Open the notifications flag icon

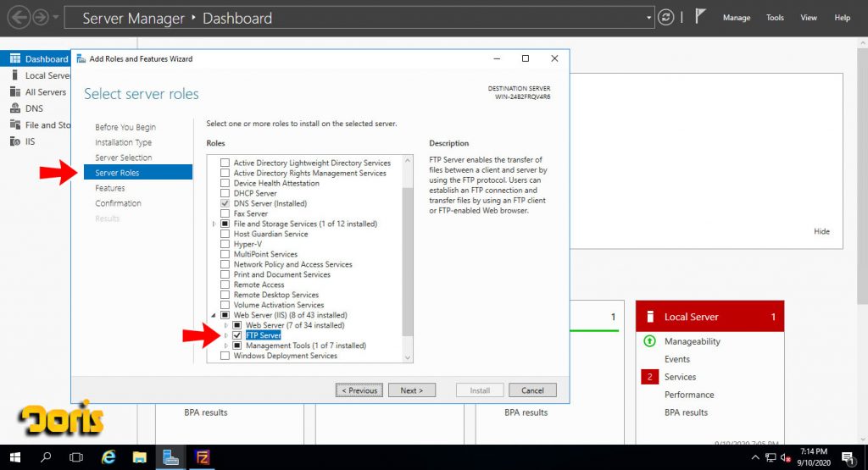click(x=700, y=17)
